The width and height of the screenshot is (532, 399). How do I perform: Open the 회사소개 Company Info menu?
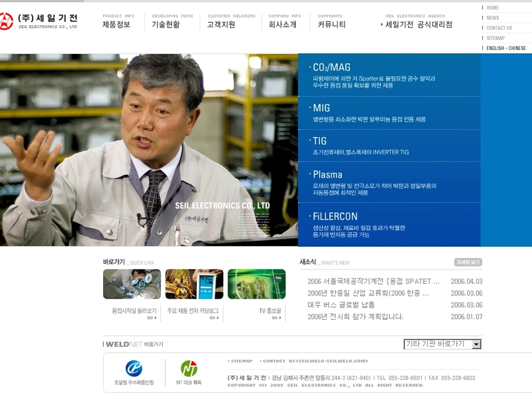click(285, 21)
